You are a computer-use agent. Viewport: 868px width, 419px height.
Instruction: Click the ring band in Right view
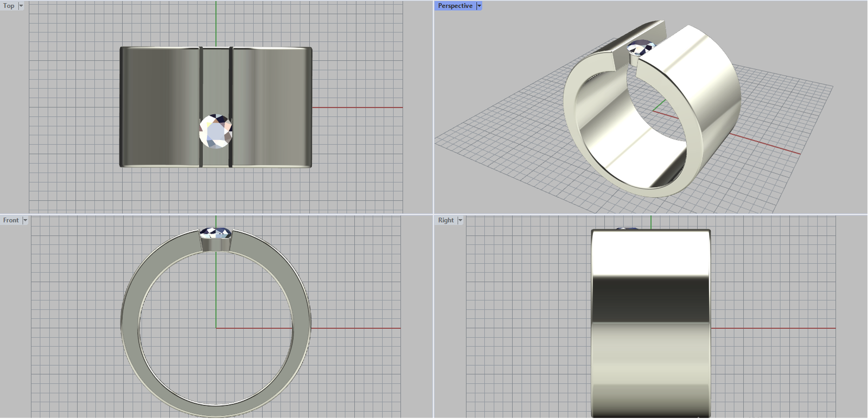(x=650, y=326)
